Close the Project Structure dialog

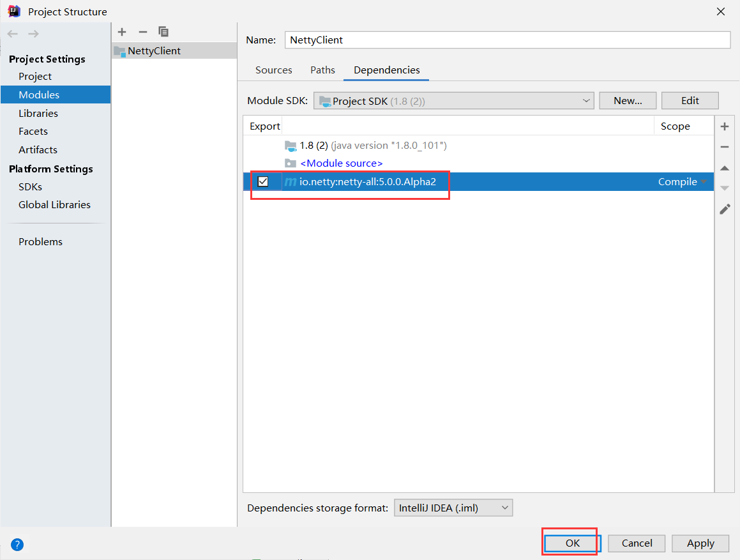pyautogui.click(x=721, y=11)
